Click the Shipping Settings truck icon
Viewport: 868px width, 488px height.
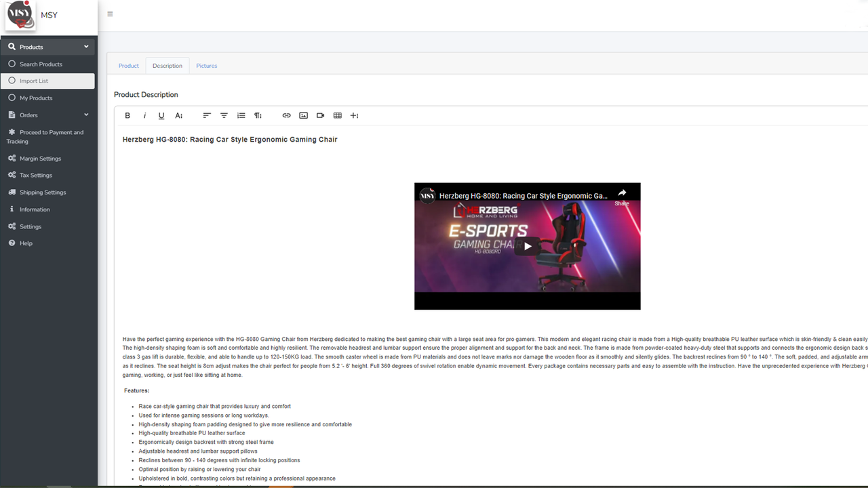pos(12,192)
